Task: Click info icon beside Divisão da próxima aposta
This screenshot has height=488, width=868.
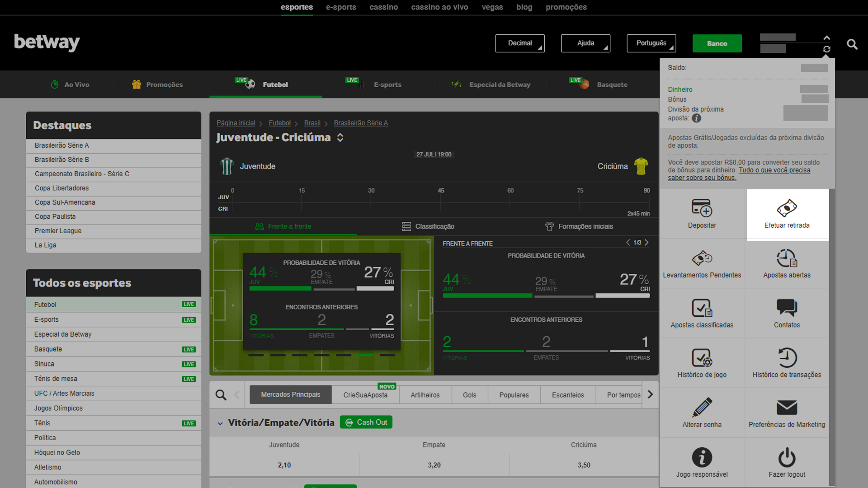Action: (697, 118)
